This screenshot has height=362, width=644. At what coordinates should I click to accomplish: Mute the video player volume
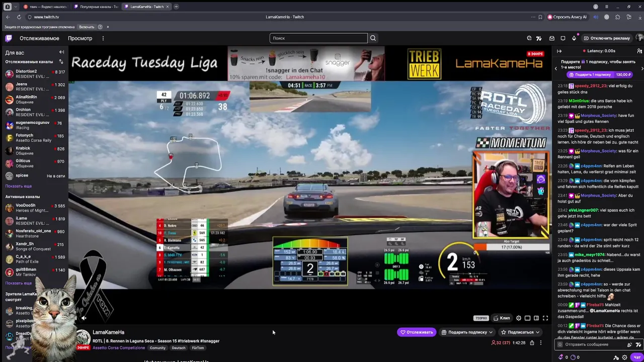84,318
